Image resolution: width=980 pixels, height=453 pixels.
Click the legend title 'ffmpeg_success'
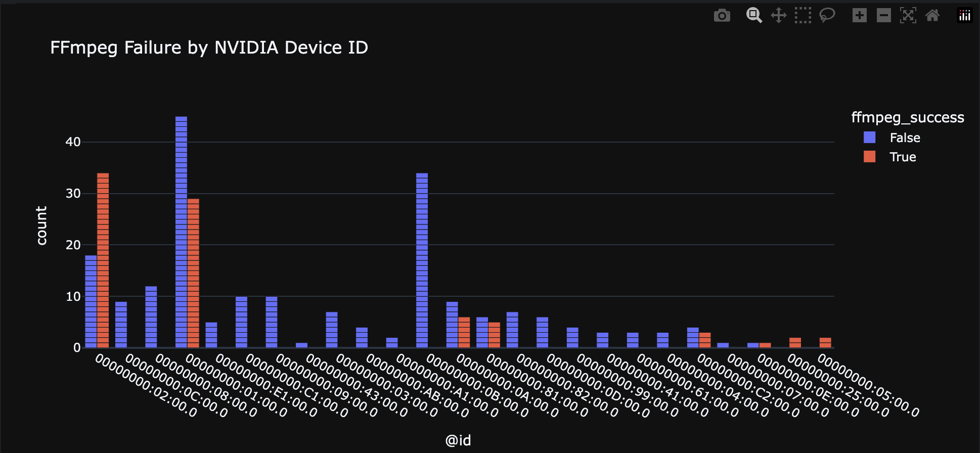908,117
